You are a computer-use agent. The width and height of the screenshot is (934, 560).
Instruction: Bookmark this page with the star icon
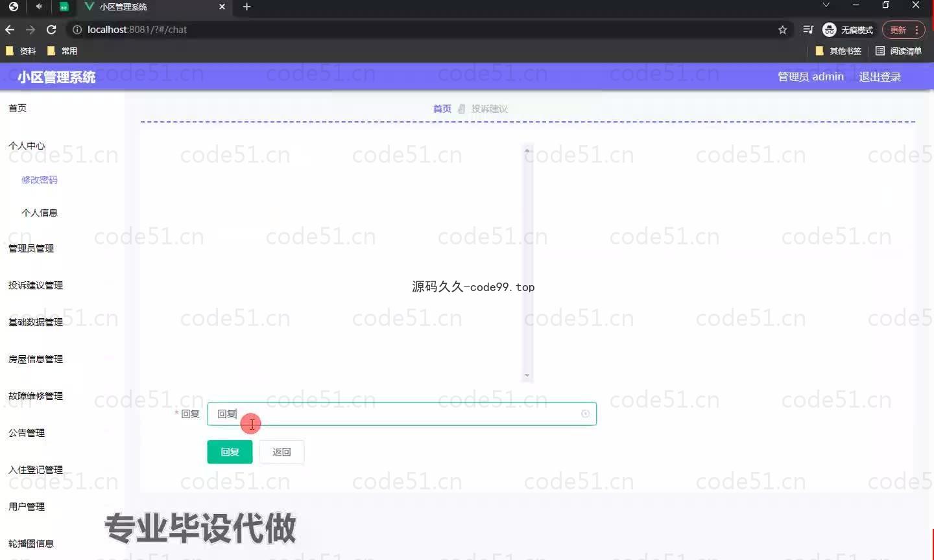(x=783, y=30)
